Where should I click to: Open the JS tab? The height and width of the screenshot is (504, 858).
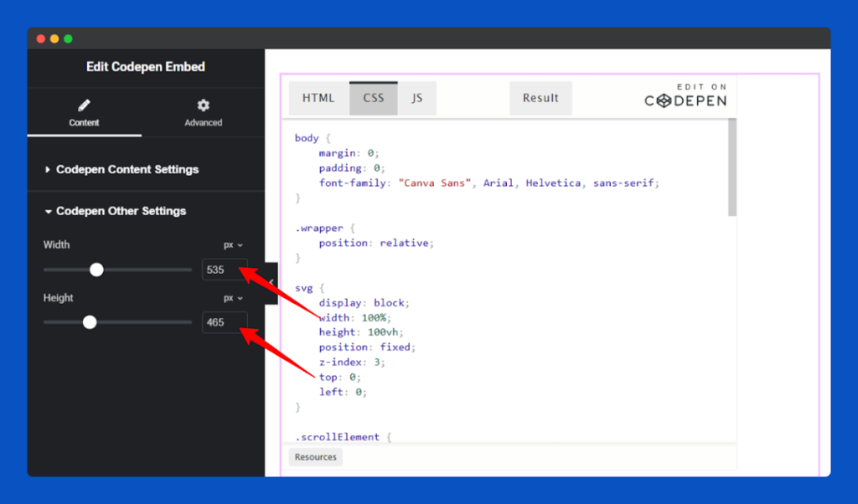click(417, 97)
